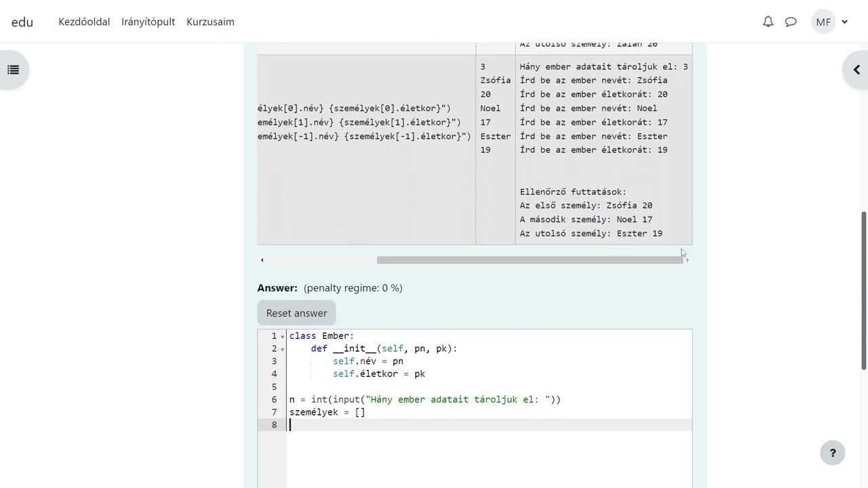The image size is (868, 488).
Task: Expand the user menu dropdown arrow
Action: click(x=845, y=22)
